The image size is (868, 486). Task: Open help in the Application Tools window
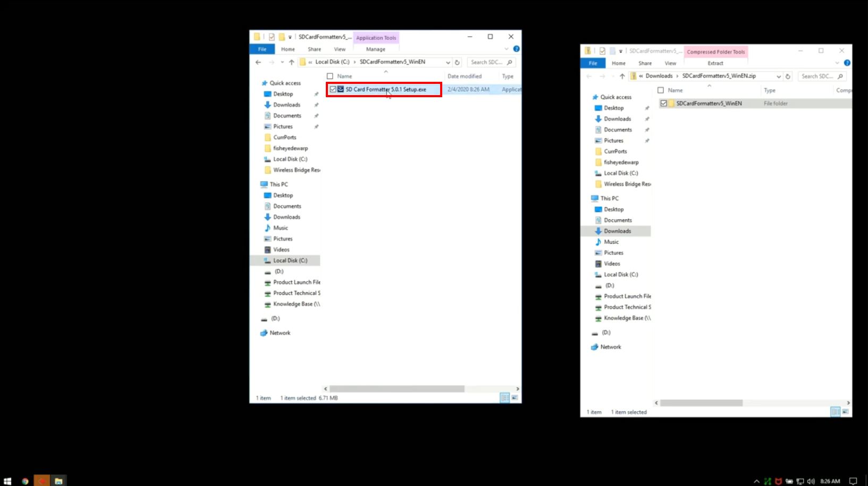point(516,49)
